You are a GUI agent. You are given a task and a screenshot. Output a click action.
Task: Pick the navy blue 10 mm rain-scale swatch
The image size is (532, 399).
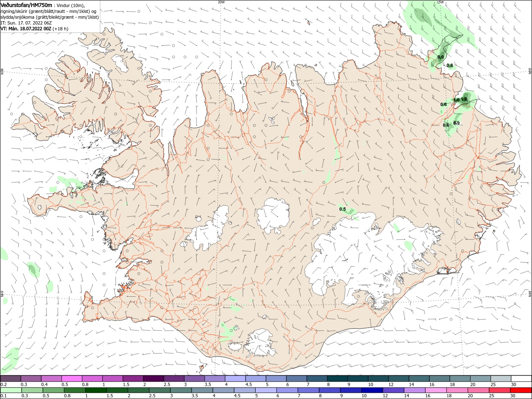(x=372, y=390)
